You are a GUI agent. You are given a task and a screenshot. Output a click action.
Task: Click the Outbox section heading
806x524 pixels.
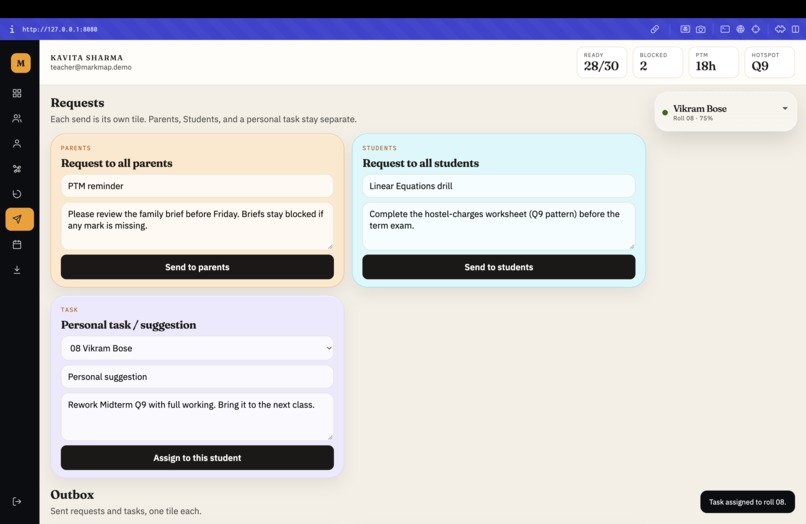pyautogui.click(x=72, y=495)
